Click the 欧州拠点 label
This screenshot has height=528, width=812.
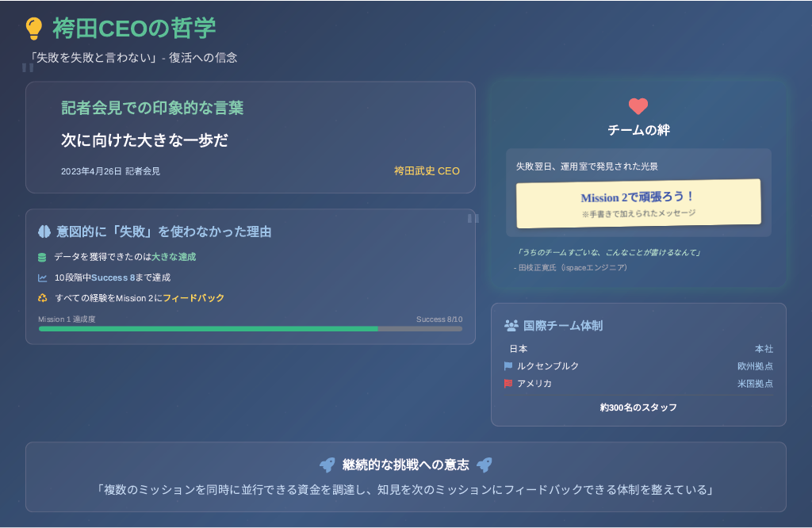(755, 366)
